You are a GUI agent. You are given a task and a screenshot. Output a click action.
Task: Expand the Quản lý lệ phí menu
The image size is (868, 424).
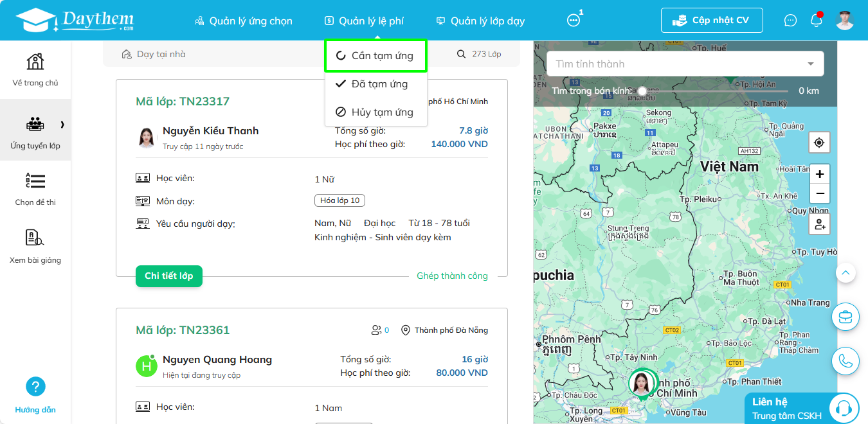point(365,21)
